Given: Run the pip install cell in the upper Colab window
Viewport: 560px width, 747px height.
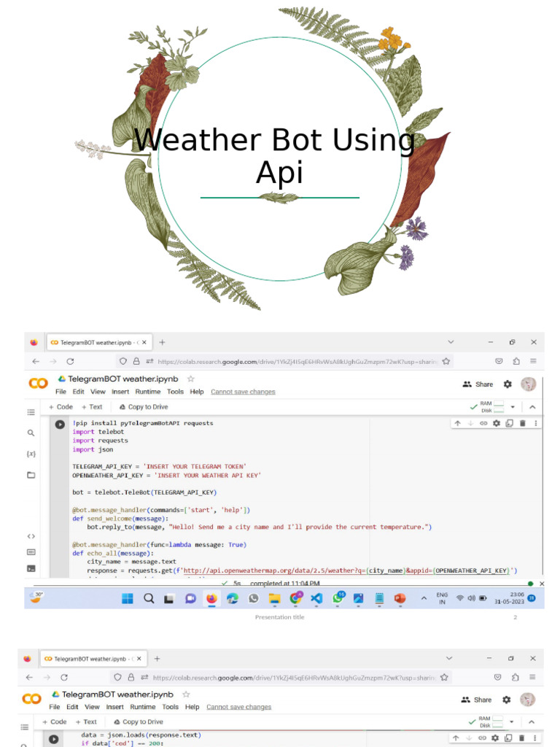Looking at the screenshot, I should point(60,424).
